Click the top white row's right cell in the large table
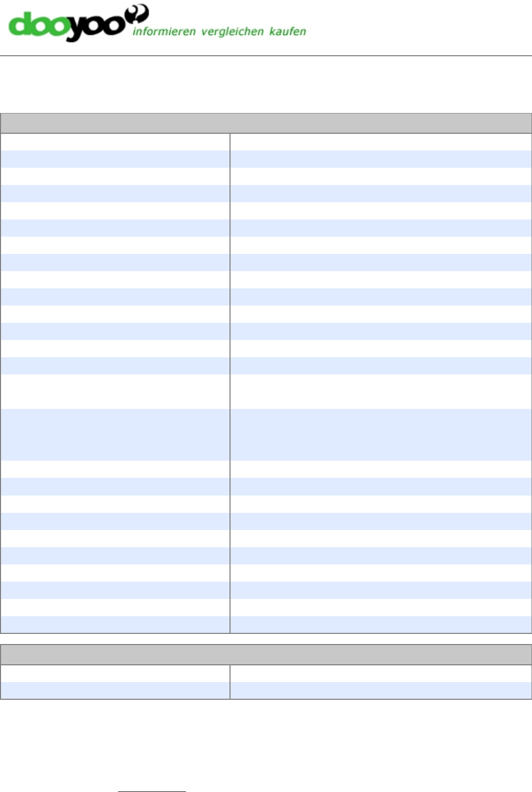532x792 pixels. [x=381, y=142]
